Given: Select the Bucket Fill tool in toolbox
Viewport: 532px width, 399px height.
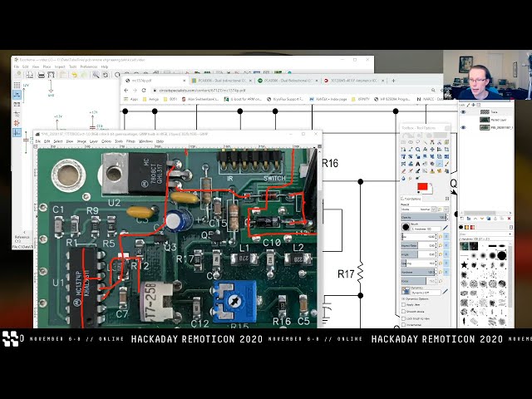Looking at the screenshot, I should pyautogui.click(x=425, y=164).
